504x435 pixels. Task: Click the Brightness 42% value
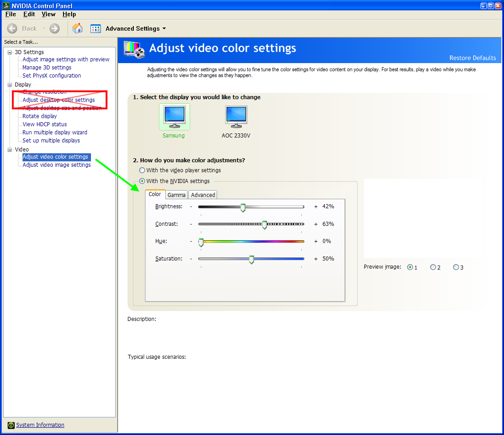[x=328, y=206]
